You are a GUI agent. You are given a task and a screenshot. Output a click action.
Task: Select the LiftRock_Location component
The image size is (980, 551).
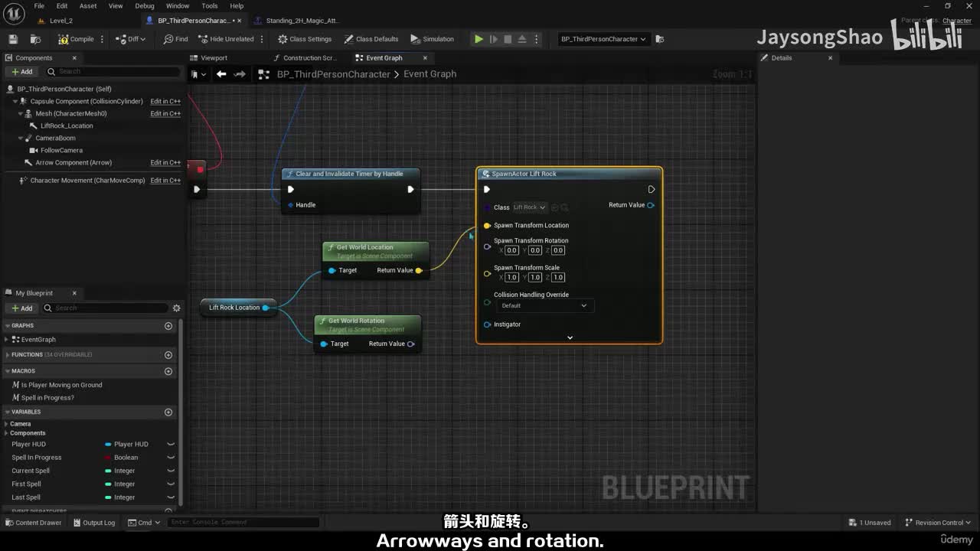coord(67,126)
